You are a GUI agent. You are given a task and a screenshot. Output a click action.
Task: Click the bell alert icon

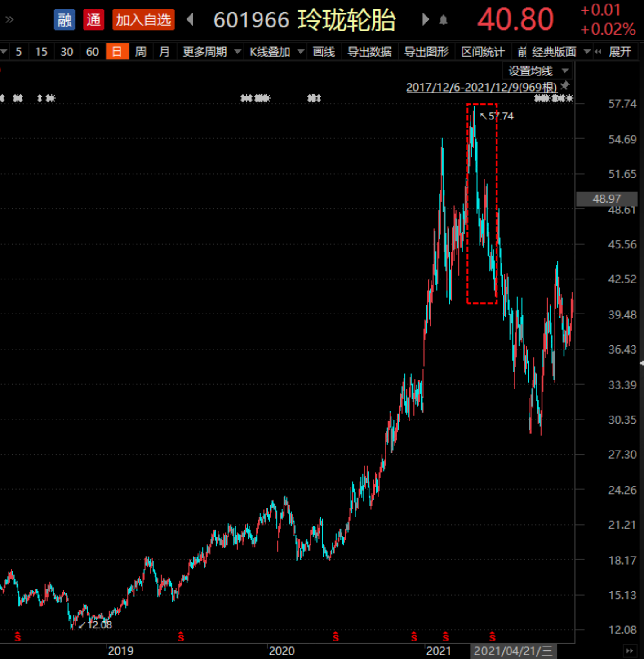[x=443, y=20]
